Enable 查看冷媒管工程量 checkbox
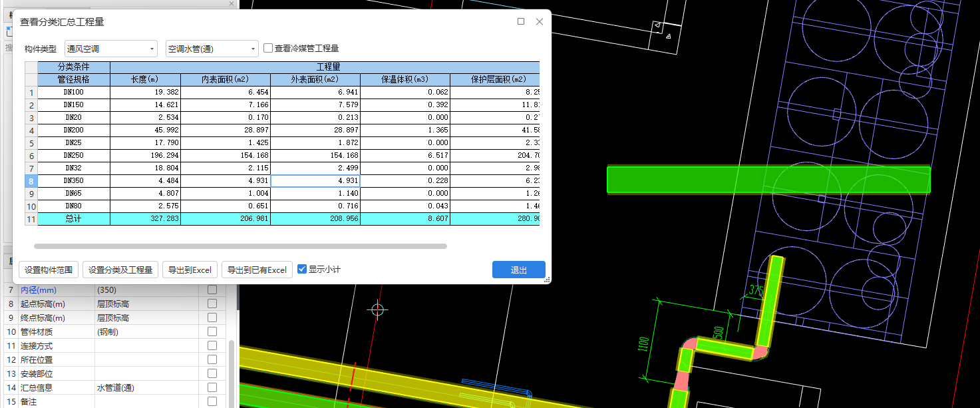Image resolution: width=980 pixels, height=408 pixels. tap(268, 48)
